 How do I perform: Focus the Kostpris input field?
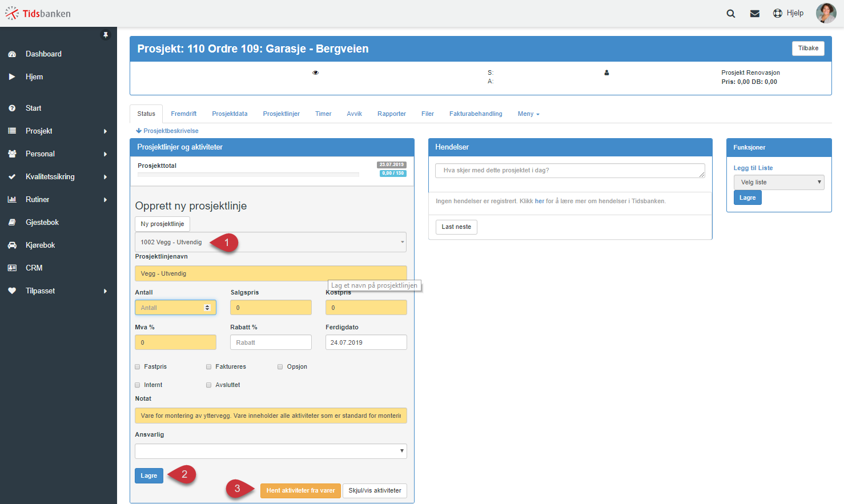[366, 308]
